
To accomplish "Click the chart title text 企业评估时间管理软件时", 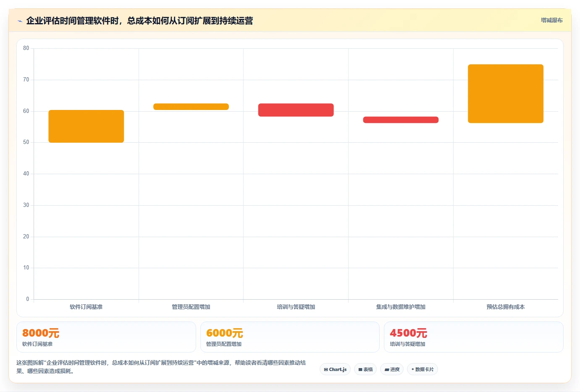I will (72, 21).
